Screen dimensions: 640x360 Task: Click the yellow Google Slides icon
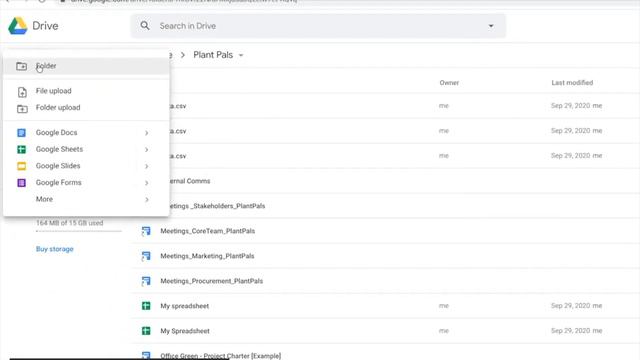tap(22, 166)
